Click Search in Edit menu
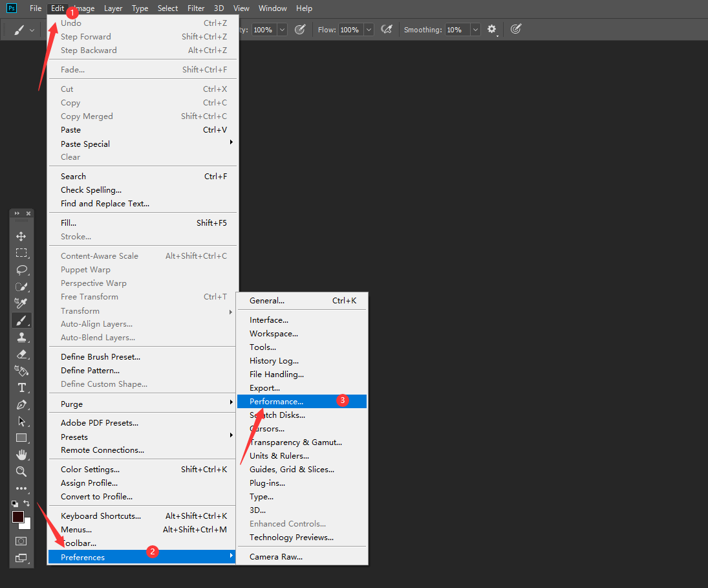The height and width of the screenshot is (588, 708). click(143, 176)
